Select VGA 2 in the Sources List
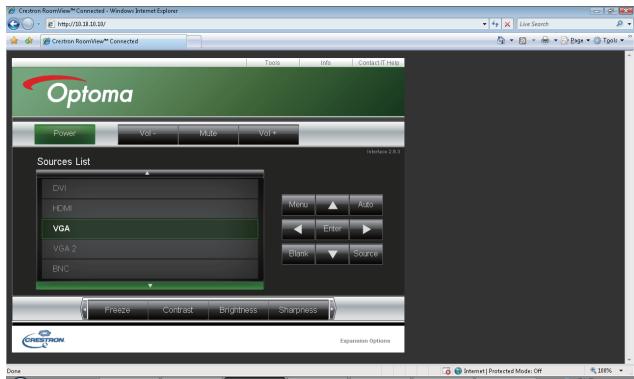Viewport: 634px width, 379px height. point(150,249)
